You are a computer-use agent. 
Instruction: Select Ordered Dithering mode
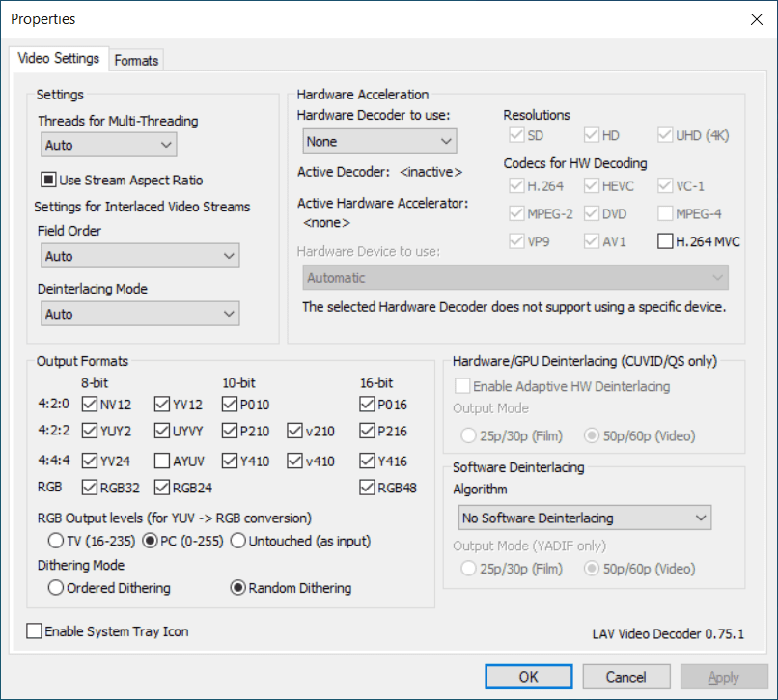pos(56,588)
